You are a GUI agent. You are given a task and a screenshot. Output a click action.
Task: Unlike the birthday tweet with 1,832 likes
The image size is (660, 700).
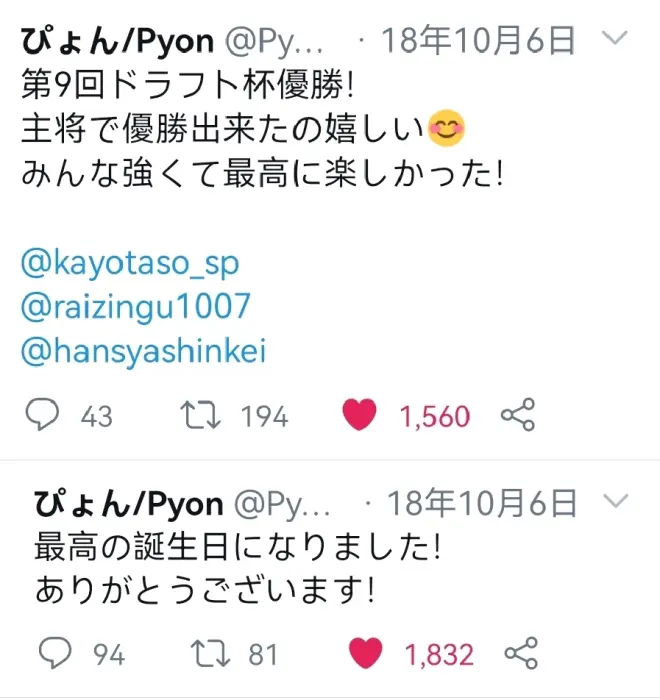click(x=366, y=653)
